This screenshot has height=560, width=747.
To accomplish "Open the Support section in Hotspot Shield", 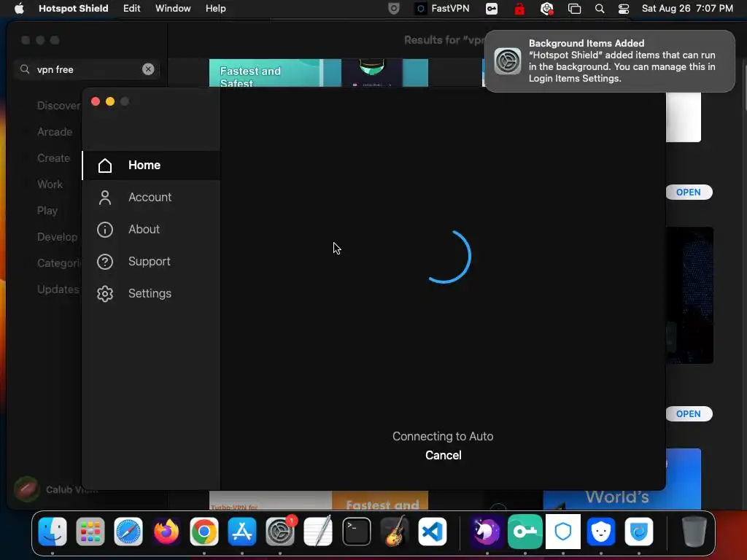I will coord(152,262).
